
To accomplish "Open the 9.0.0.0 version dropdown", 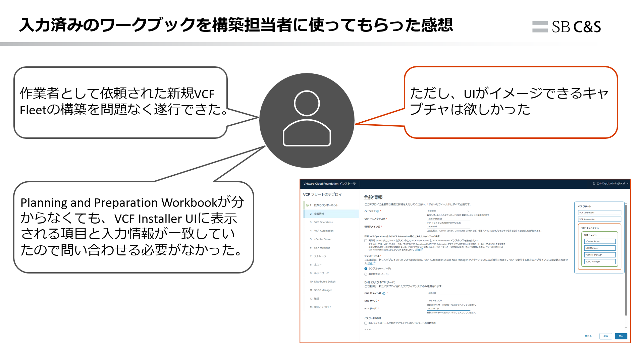I will point(448,211).
